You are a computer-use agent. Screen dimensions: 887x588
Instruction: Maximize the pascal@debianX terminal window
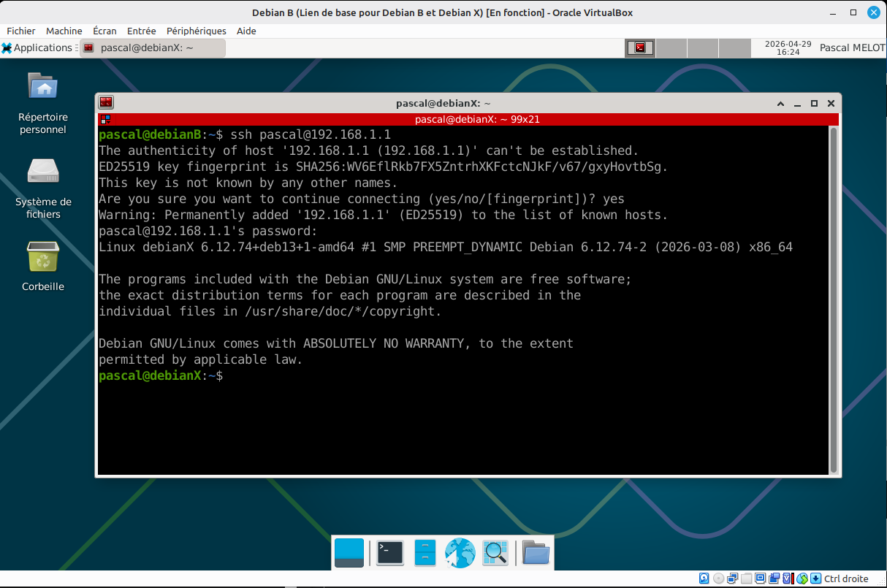(x=813, y=104)
